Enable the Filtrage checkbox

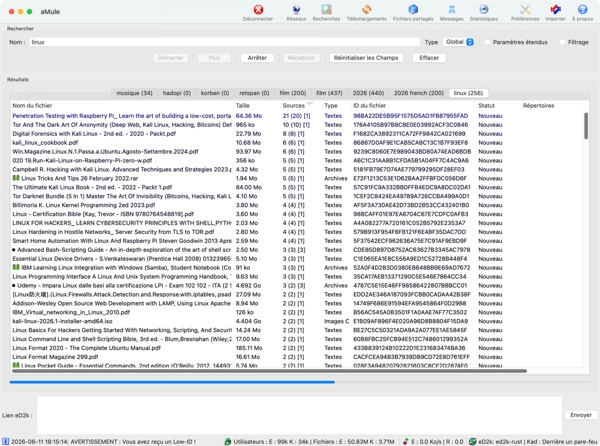coord(562,42)
